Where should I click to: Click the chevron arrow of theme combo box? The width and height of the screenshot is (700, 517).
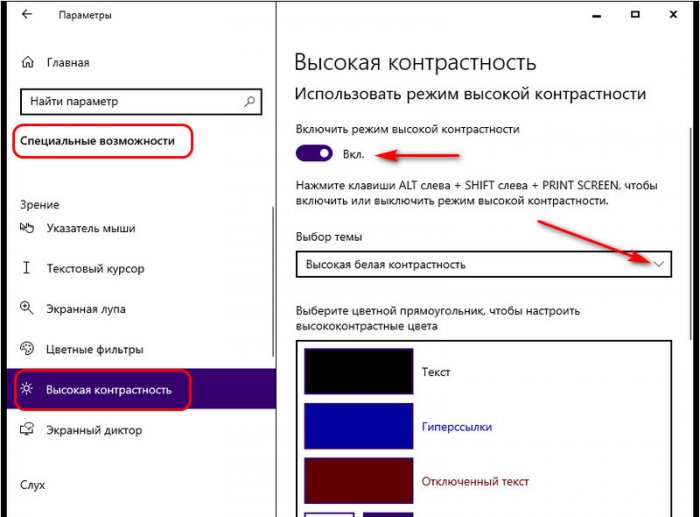click(x=659, y=264)
